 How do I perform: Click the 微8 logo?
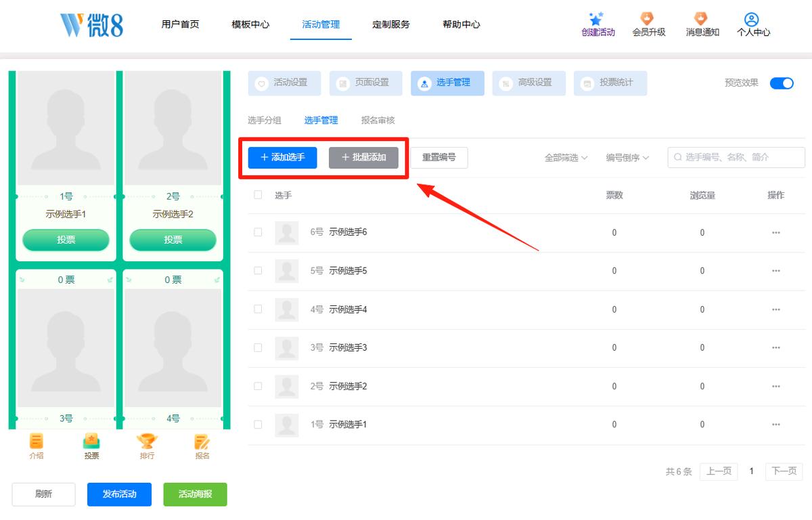(91, 25)
